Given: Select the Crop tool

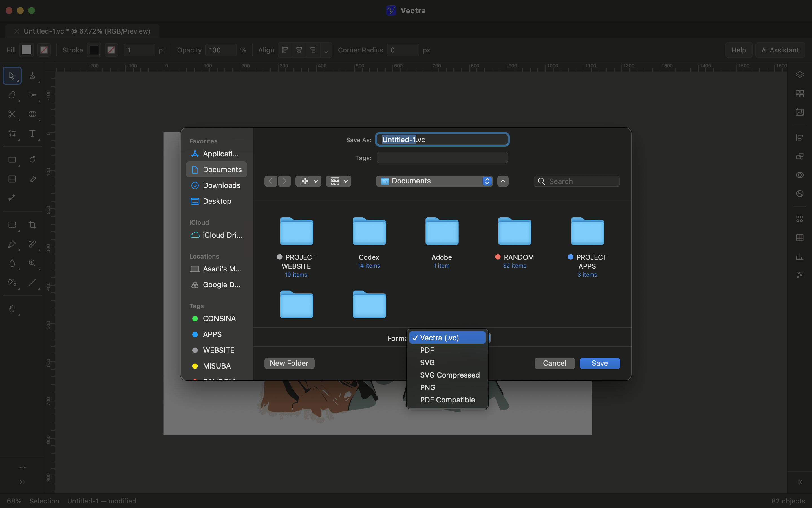Looking at the screenshot, I should point(32,225).
